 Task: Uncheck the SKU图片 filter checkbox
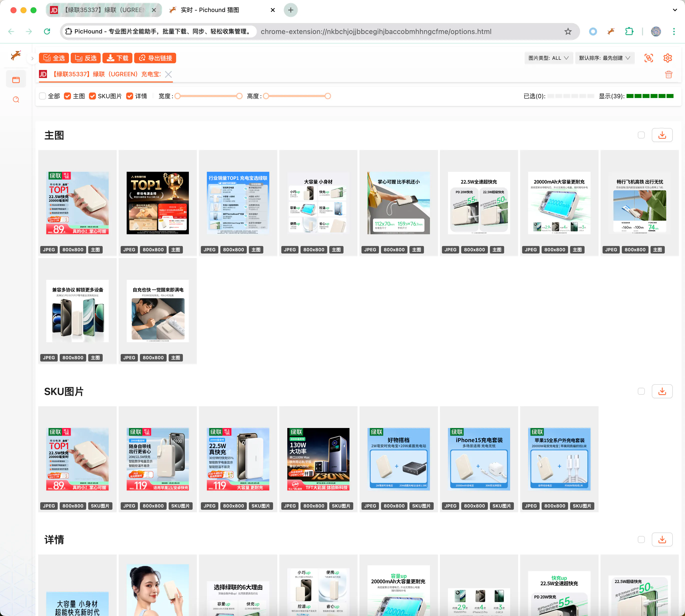click(x=92, y=96)
